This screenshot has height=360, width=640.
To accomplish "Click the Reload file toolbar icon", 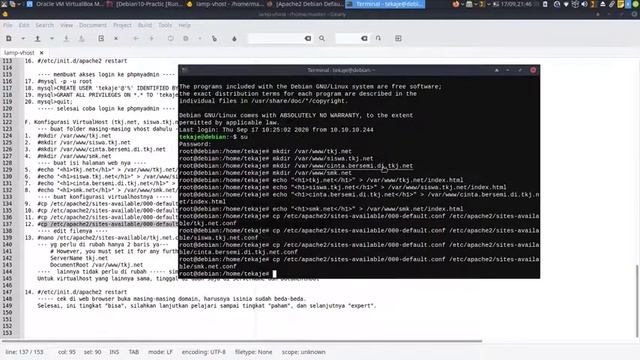I will 101,38.
